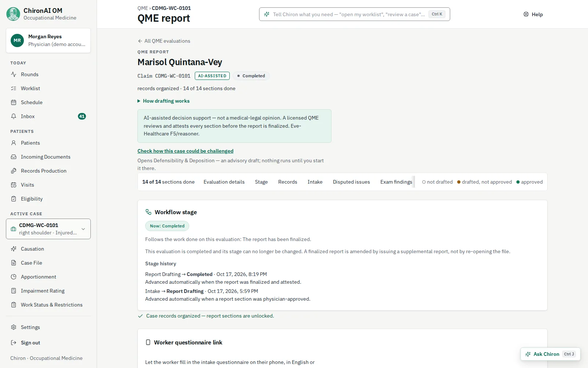Select the Patients person icon
This screenshot has width=588, height=368.
click(x=14, y=143)
